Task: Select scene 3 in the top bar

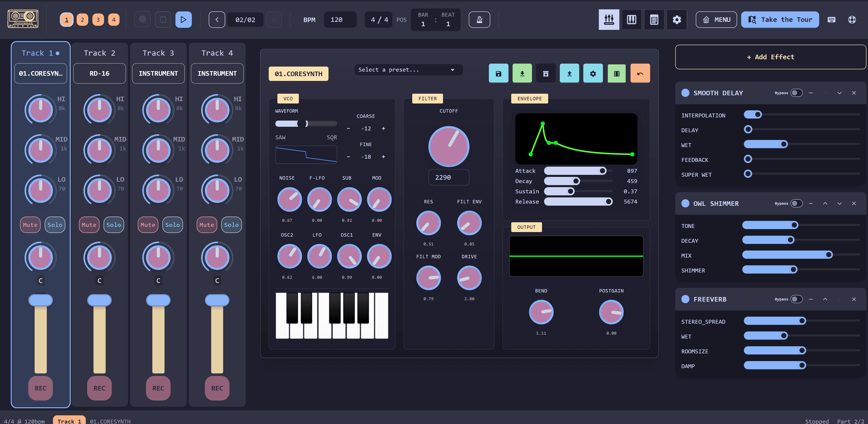Action: 98,20
